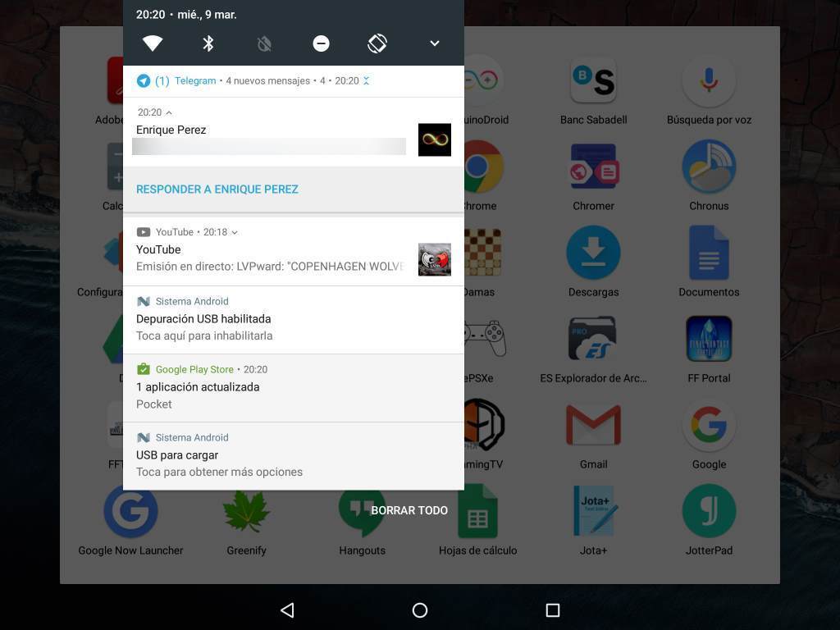The image size is (840, 630).
Task: Toggle auto-rotate screen
Action: click(377, 43)
